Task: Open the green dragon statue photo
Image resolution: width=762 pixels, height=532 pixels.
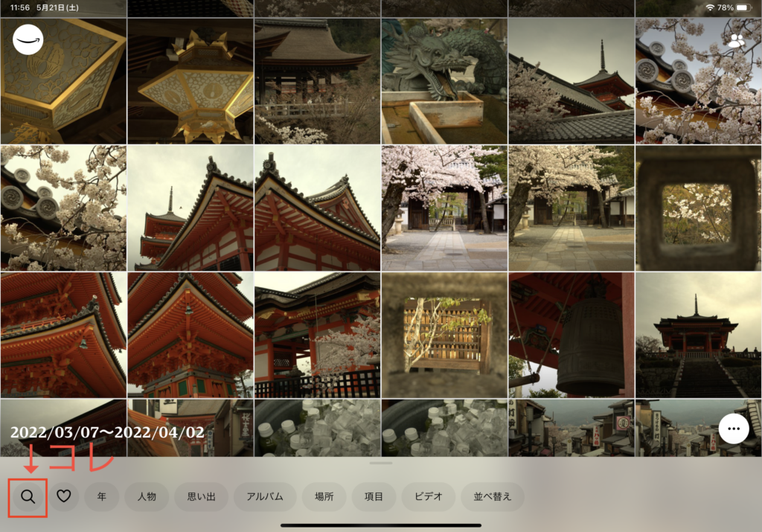Action: coord(444,81)
